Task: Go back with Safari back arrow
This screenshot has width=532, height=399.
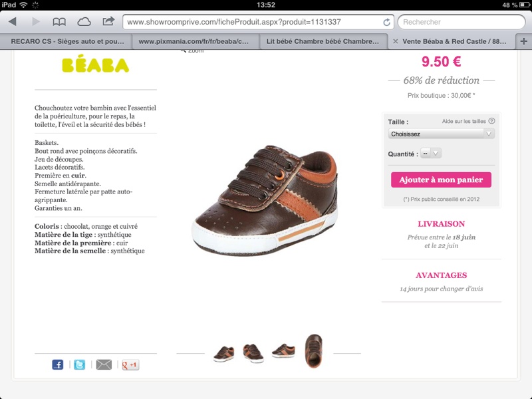Action: [x=13, y=22]
